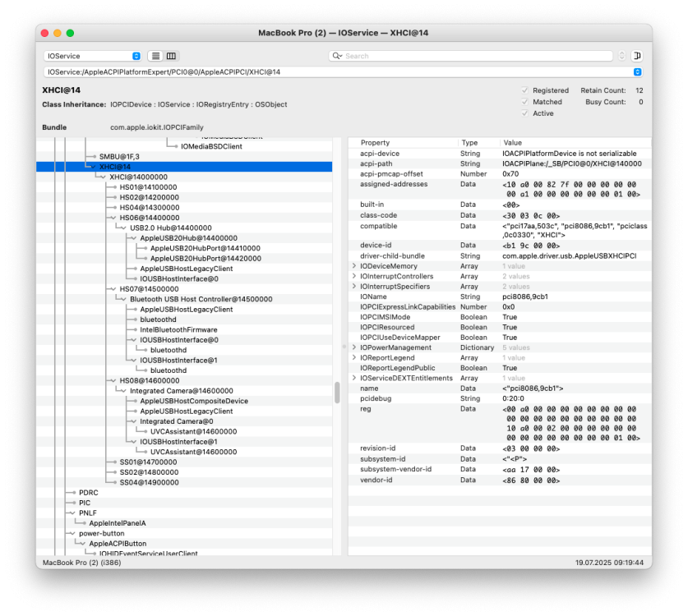The height and width of the screenshot is (616, 688).
Task: Select SS04@14900000 port entry
Action: click(184, 482)
